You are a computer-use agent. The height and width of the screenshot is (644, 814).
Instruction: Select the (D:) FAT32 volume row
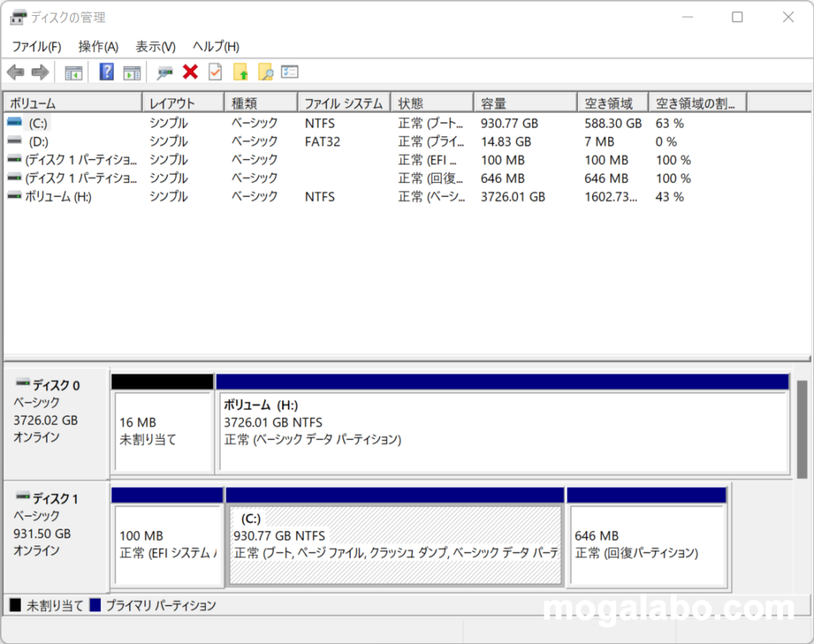(x=38, y=142)
